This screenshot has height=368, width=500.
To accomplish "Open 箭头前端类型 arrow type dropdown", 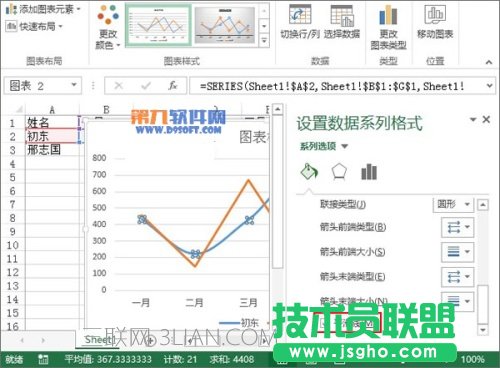I will click(x=458, y=227).
